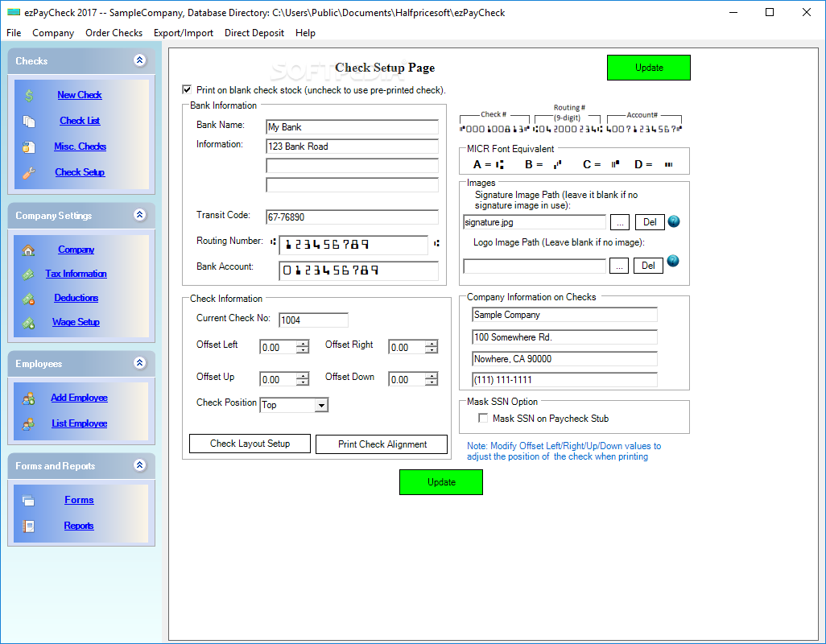Delete the logo image path
The width and height of the screenshot is (826, 644).
pyautogui.click(x=648, y=266)
